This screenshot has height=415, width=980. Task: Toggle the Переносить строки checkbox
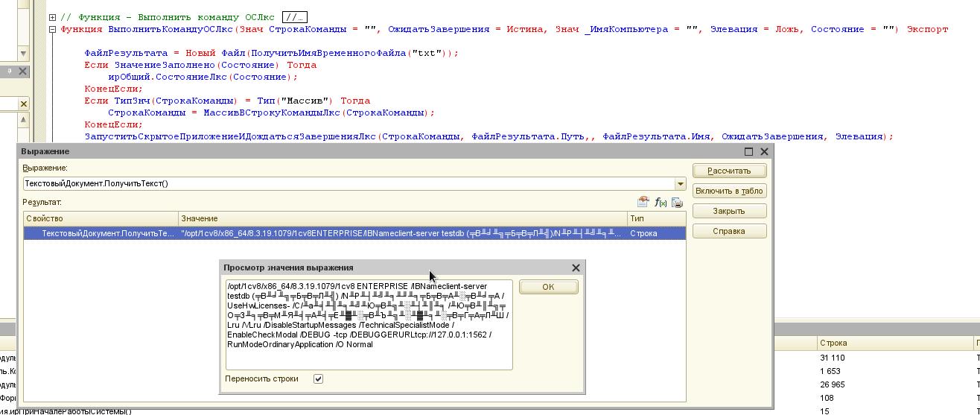[x=318, y=378]
